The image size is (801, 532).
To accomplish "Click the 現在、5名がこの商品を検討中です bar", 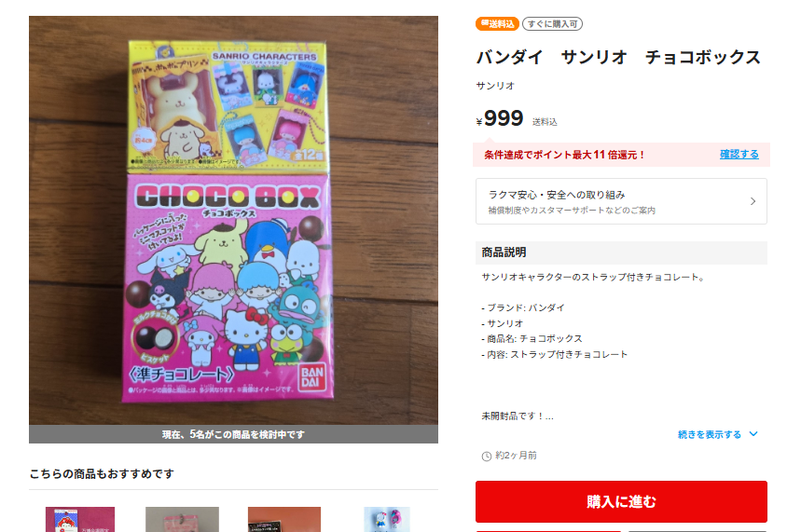I will pos(233,434).
